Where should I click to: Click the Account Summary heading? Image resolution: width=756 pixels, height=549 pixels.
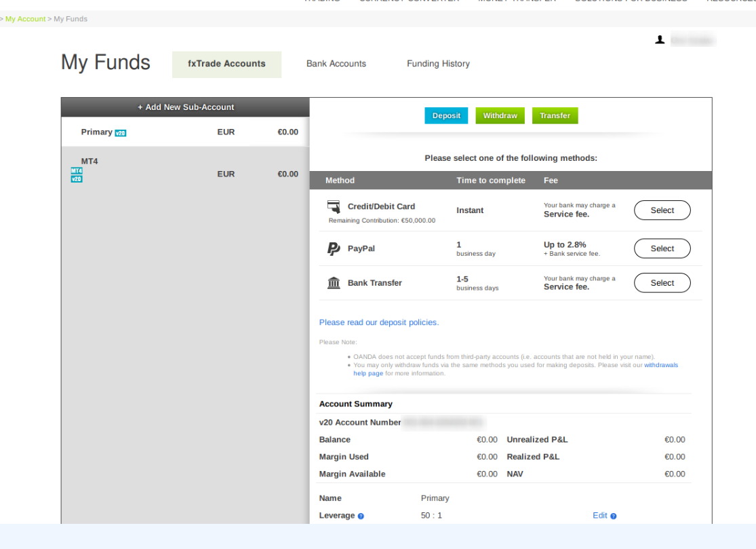pos(356,404)
